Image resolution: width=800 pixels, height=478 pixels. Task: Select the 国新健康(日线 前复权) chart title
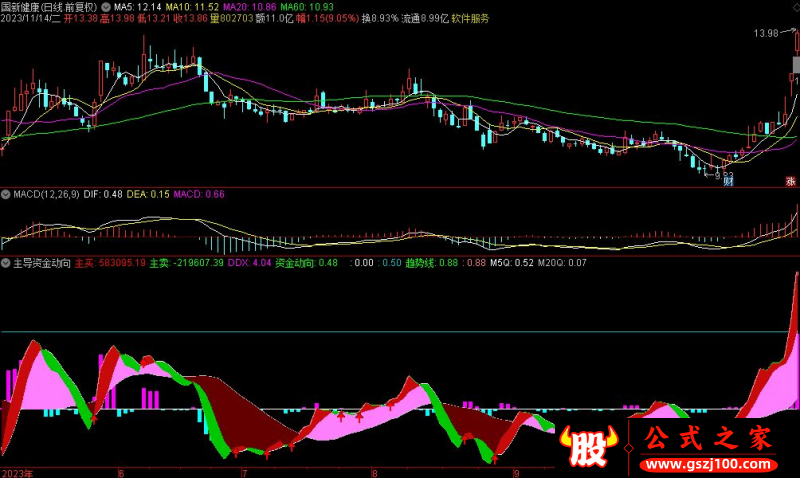click(x=49, y=7)
